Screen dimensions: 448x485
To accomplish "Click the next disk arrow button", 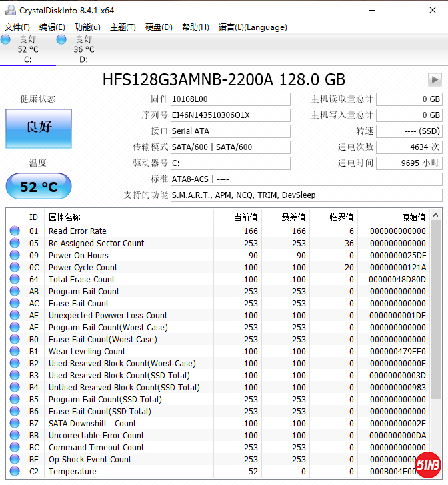I will point(435,80).
